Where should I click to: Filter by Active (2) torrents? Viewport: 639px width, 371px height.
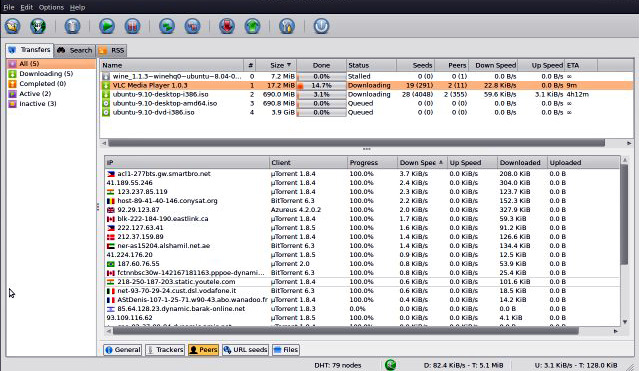pos(51,94)
